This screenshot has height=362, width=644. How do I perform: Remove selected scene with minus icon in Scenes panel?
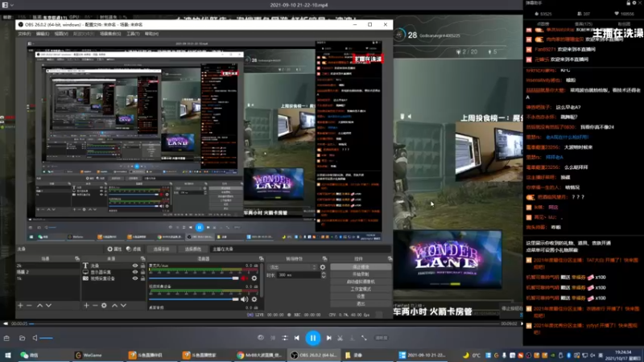tap(29, 306)
